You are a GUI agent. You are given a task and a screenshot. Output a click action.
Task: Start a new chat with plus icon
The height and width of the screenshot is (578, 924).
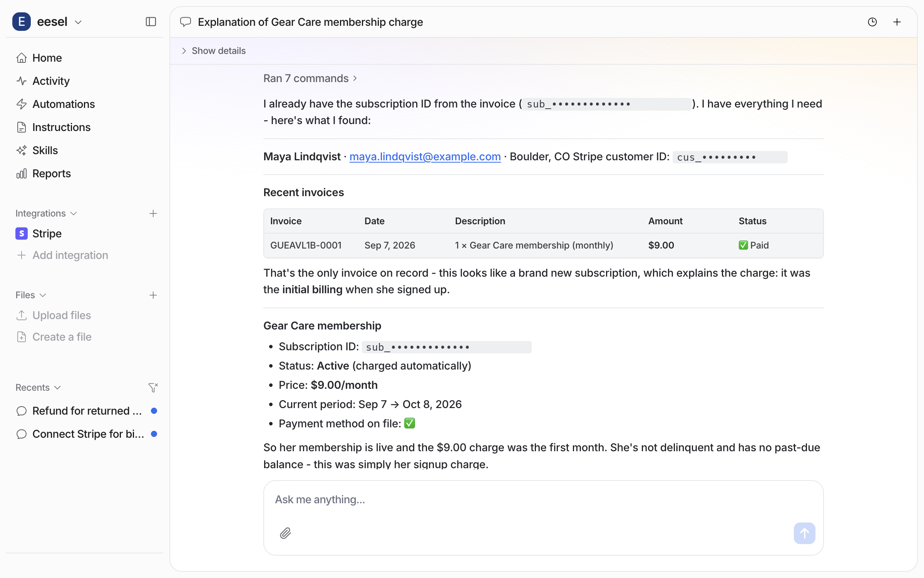(x=897, y=22)
